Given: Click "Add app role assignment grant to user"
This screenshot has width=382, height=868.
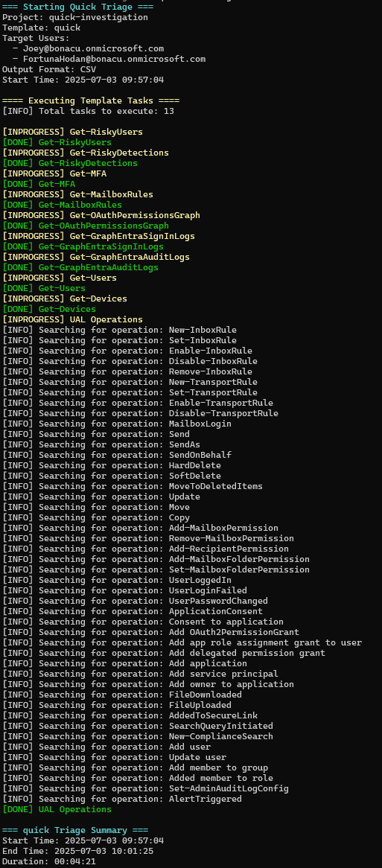Looking at the screenshot, I should pyautogui.click(x=265, y=643).
